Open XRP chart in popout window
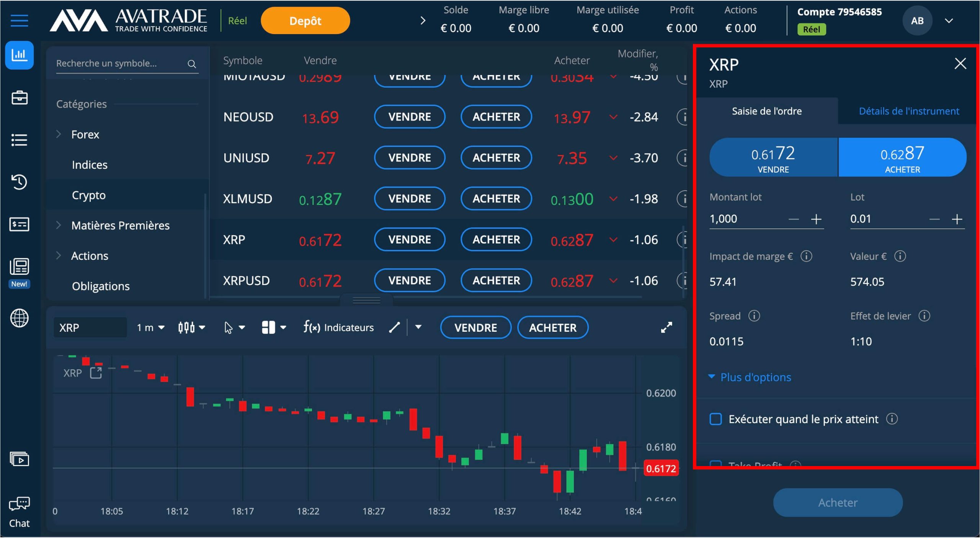 click(x=96, y=373)
